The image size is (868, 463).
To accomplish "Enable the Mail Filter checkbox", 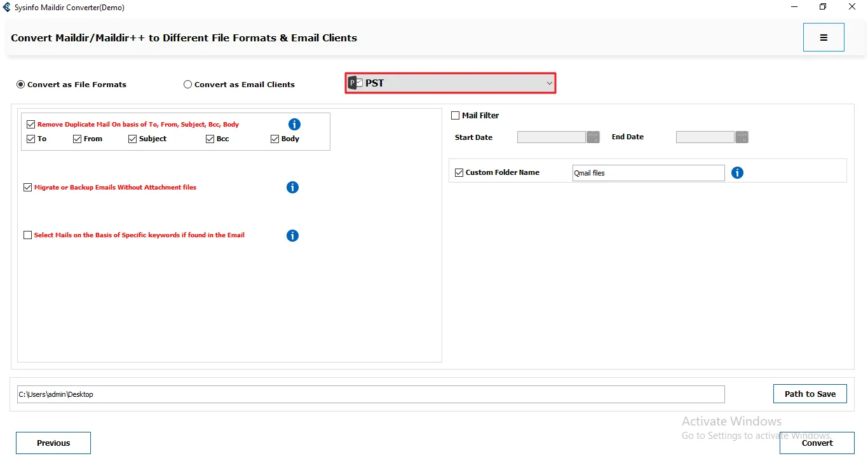I will coord(455,116).
